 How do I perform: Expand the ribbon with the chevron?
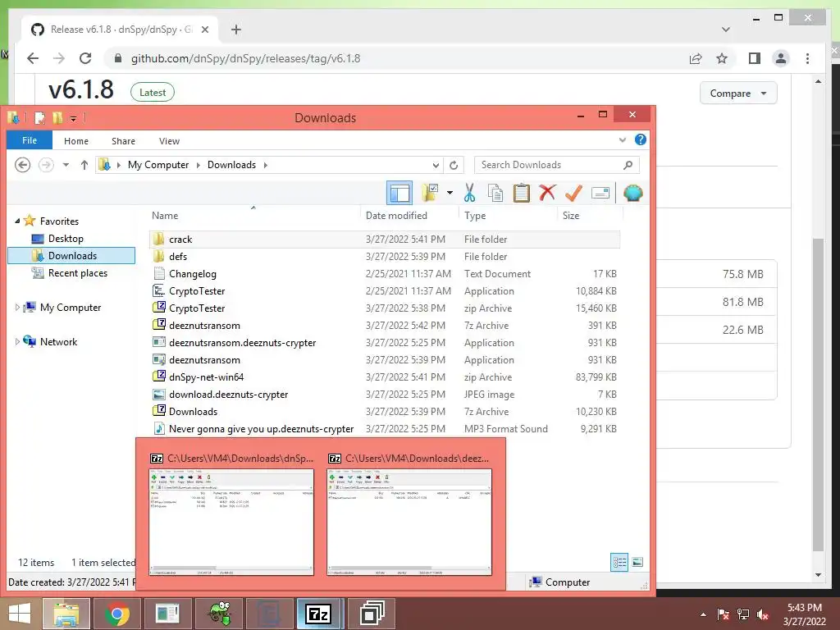622,140
